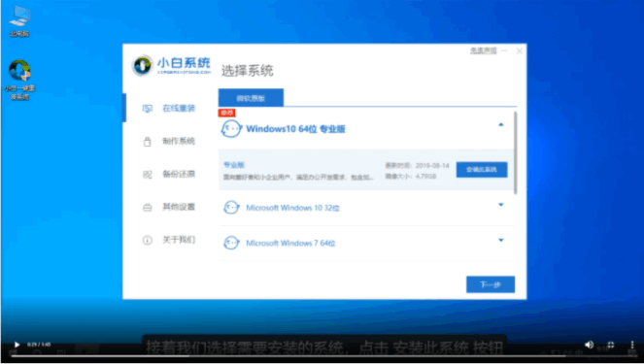Expand the Microsoft Windows 10 32位 section
This screenshot has width=644, height=364.
[500, 205]
